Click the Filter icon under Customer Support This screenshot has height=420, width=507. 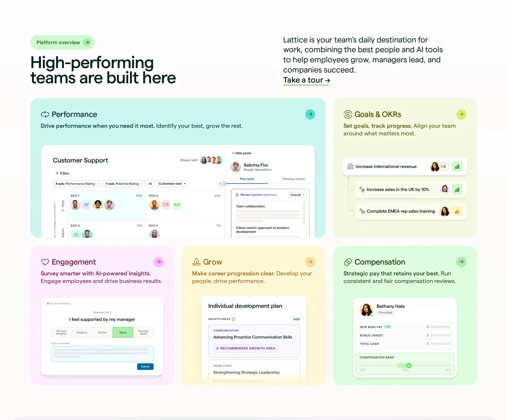coord(57,174)
